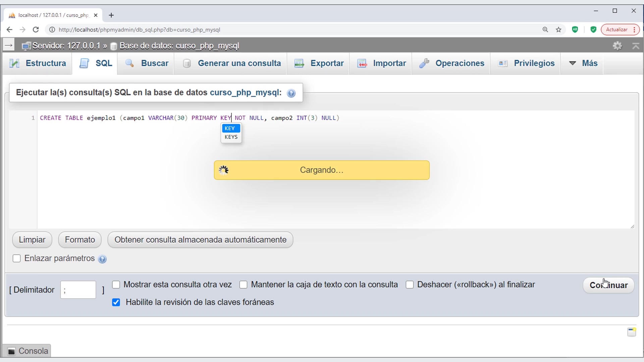Viewport: 644px width, 362px height.
Task: Select KEY autocomplete suggestion
Action: click(231, 128)
